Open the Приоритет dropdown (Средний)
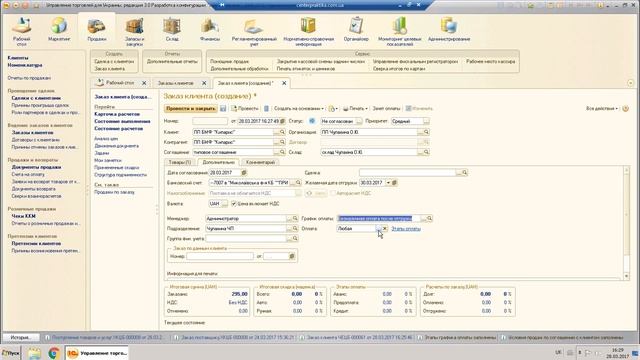 [426, 121]
